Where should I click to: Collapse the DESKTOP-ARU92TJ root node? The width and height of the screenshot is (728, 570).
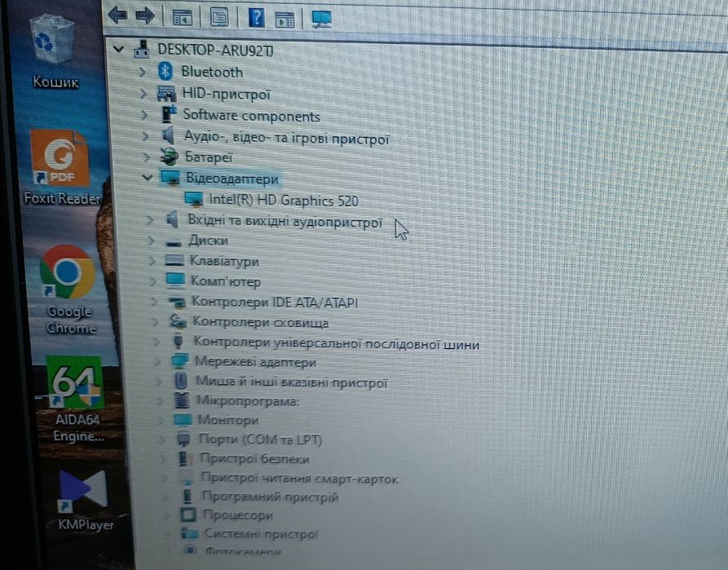(119, 48)
